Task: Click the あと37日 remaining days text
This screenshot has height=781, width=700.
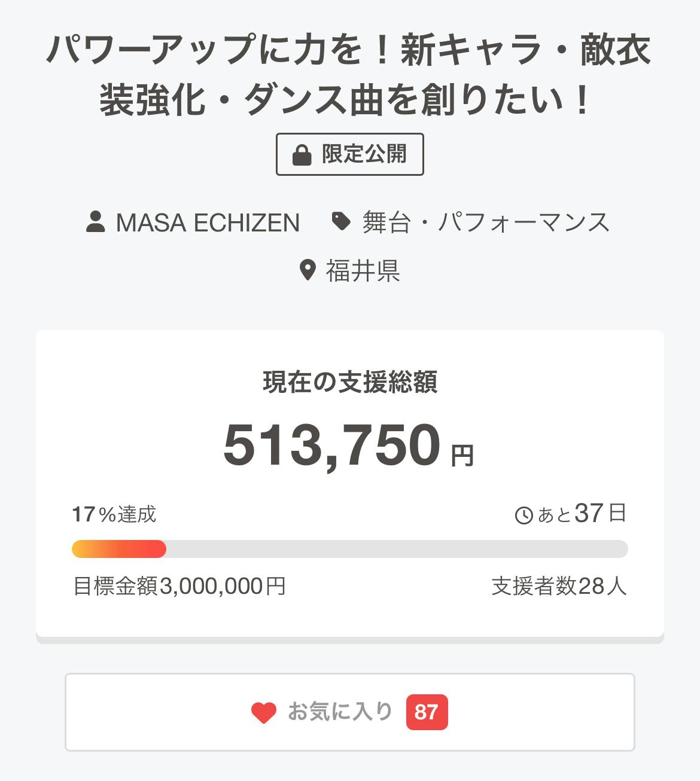Action: click(582, 514)
